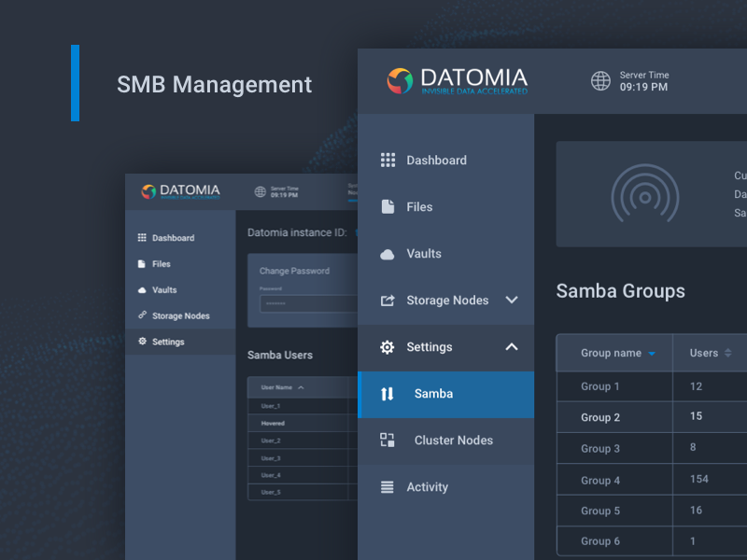
Task: Click the Server Time 09:19 PM in front window
Action: pyautogui.click(x=644, y=81)
